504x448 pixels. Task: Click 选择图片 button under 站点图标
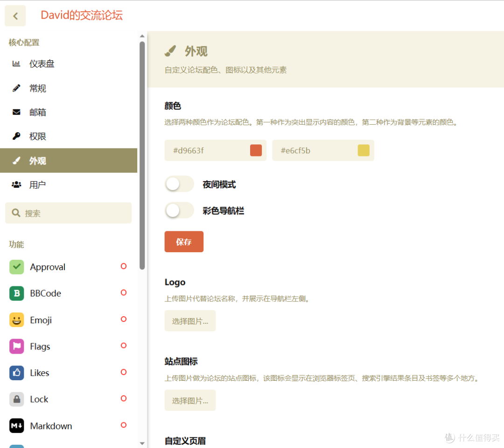[x=190, y=400]
